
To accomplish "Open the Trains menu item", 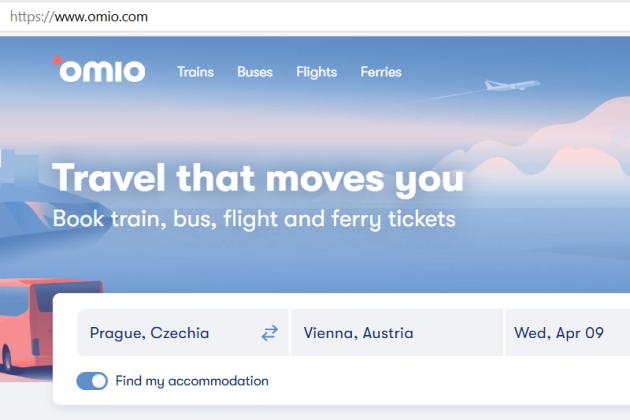I will click(195, 72).
